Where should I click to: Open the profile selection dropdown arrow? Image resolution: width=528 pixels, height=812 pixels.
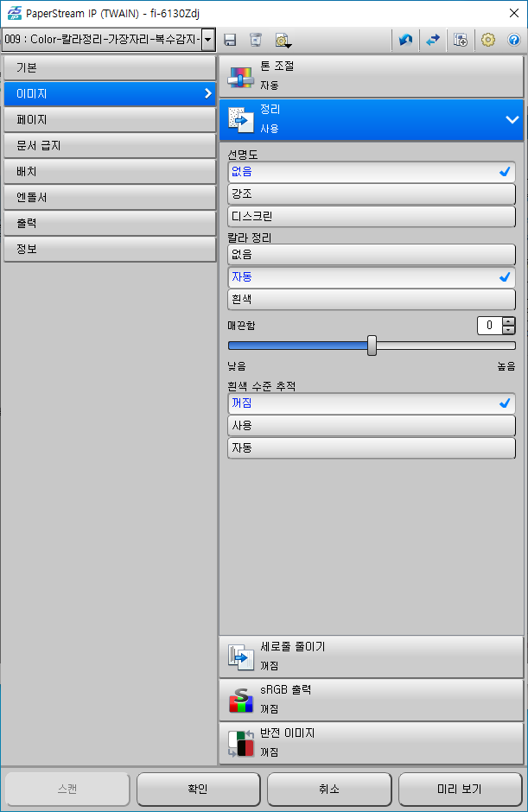click(x=208, y=40)
